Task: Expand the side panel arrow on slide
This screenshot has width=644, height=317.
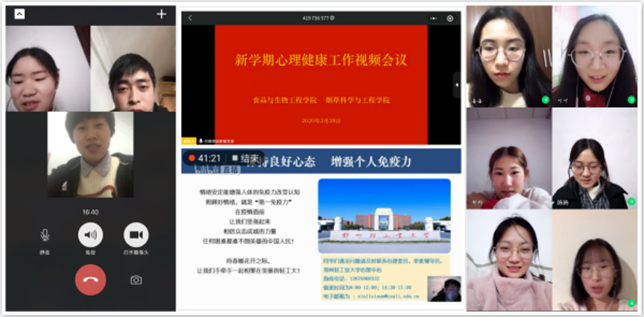Action: pos(456,85)
